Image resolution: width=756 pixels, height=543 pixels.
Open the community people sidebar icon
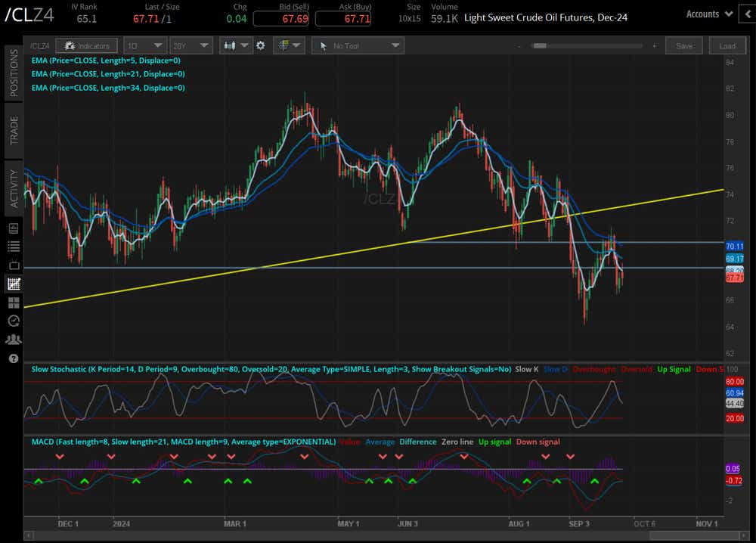[x=14, y=340]
